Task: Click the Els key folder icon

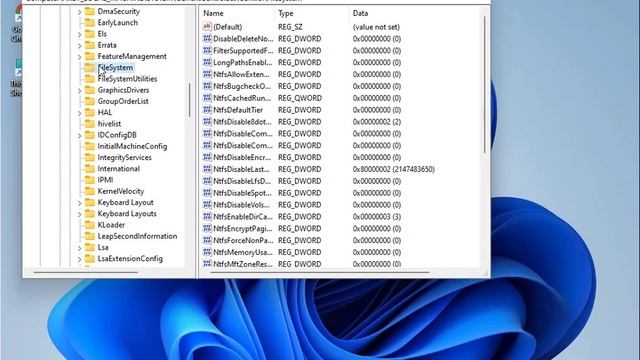Action: [90, 34]
